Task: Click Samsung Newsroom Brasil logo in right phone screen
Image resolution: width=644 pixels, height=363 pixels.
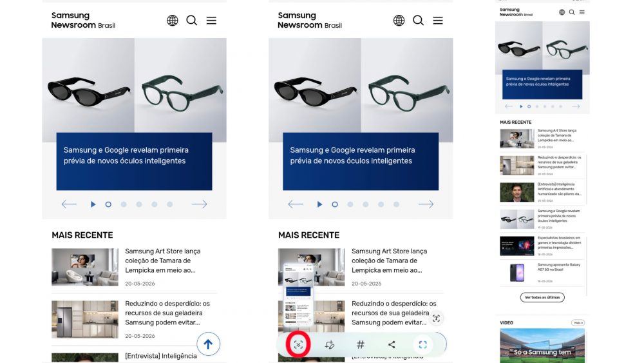Action: (516, 12)
